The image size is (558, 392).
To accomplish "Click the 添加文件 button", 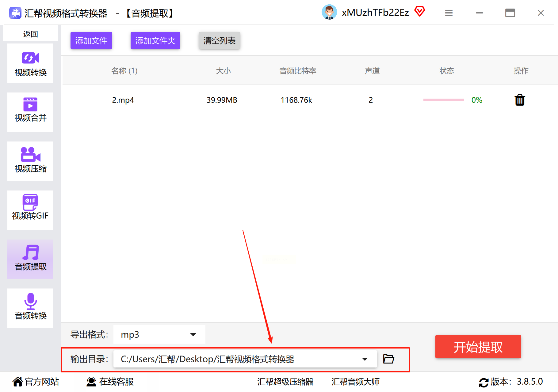I will (91, 40).
